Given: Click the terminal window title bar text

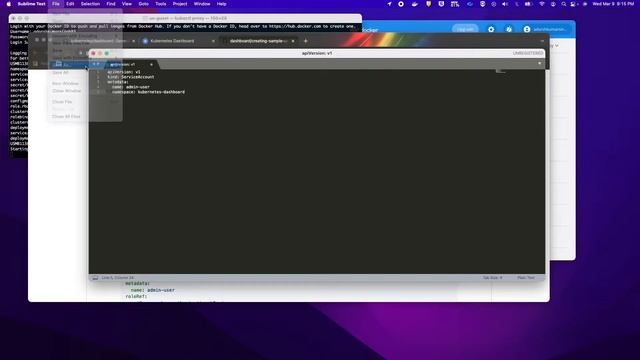Looking at the screenshot, I should [188, 18].
